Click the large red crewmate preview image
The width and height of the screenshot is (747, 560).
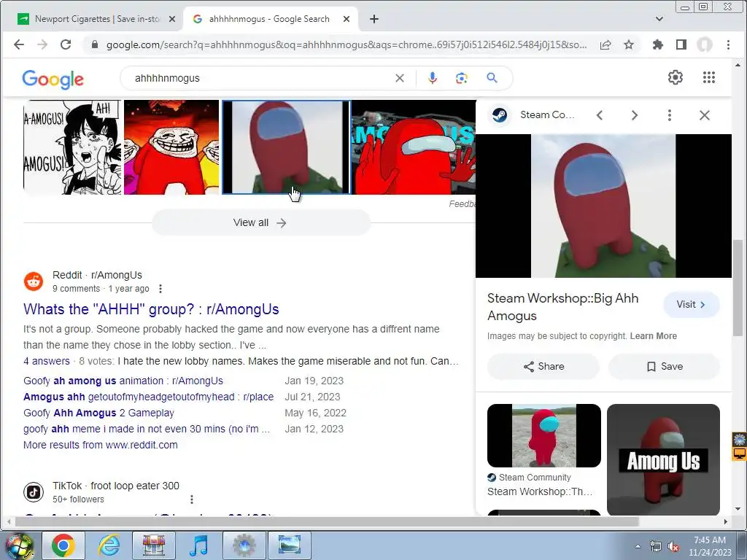click(x=603, y=206)
